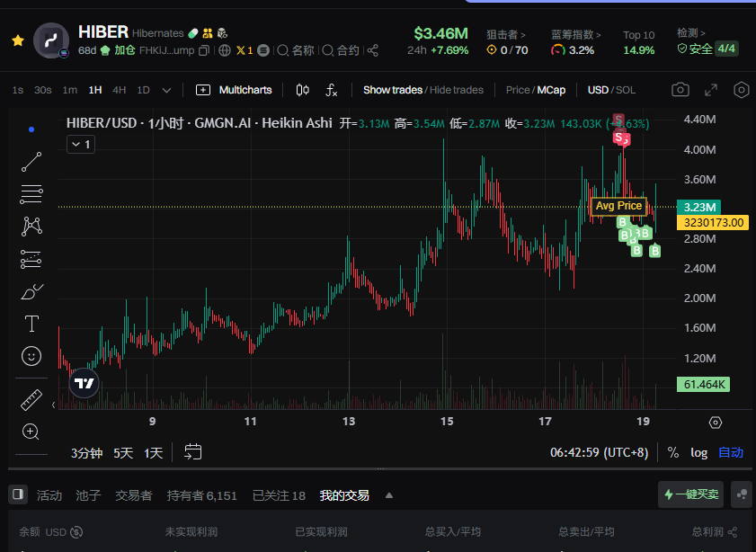This screenshot has height=552, width=756.
Task: Expand chart to fullscreen
Action: point(711,90)
